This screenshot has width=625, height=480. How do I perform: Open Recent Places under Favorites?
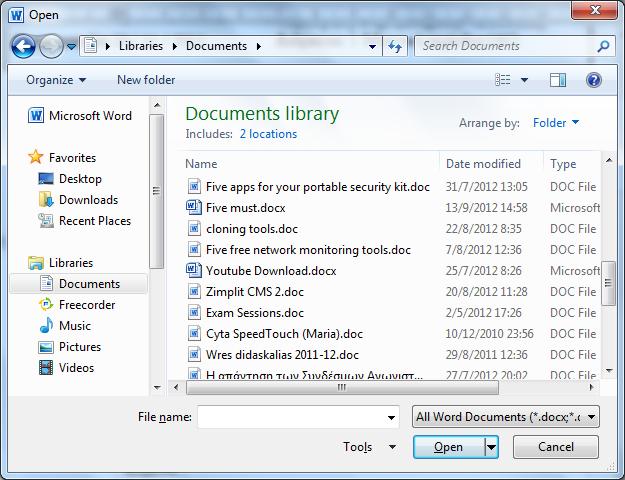pyautogui.click(x=85, y=220)
